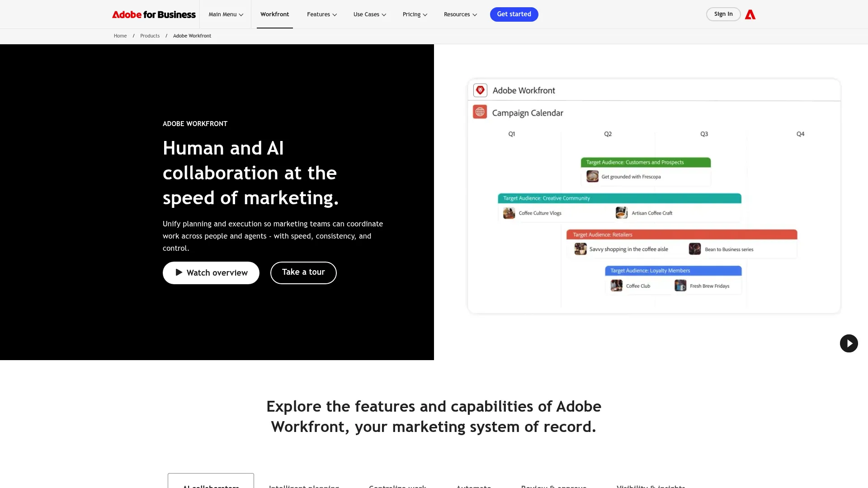The width and height of the screenshot is (868, 488).
Task: Open the Use Cases dropdown
Action: (x=370, y=14)
